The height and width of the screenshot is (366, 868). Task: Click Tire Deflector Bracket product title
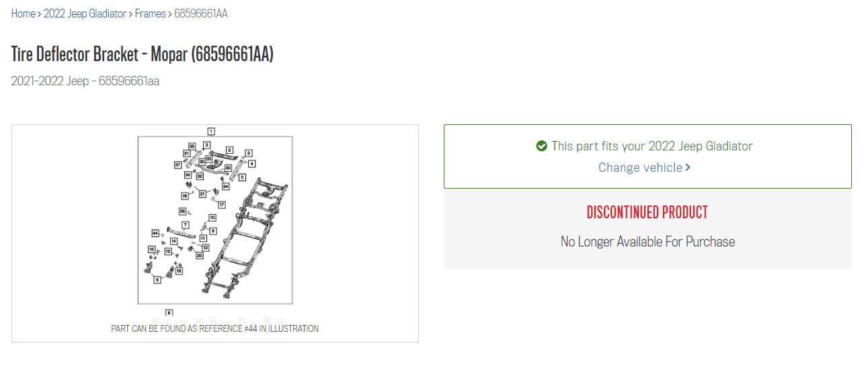coord(143,54)
